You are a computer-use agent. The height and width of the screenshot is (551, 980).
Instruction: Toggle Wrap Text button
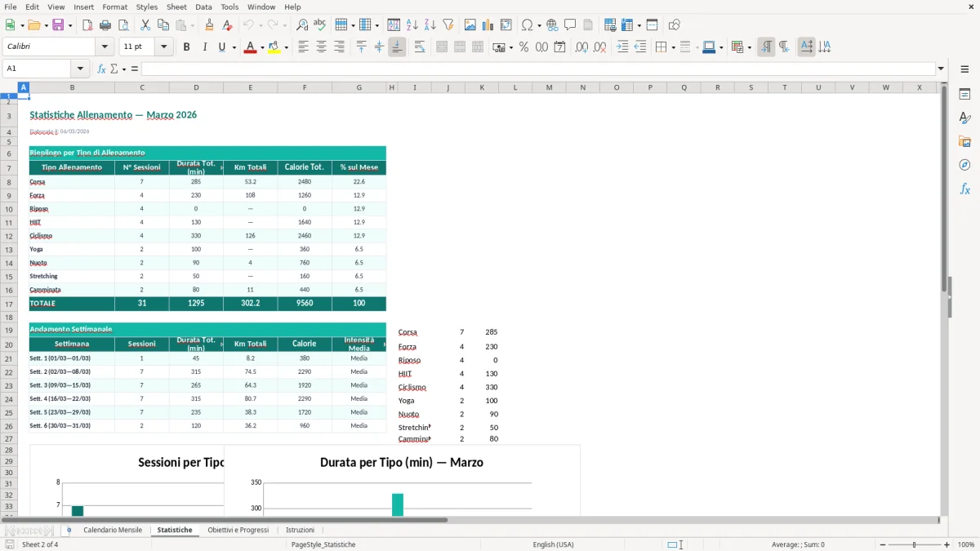click(420, 47)
